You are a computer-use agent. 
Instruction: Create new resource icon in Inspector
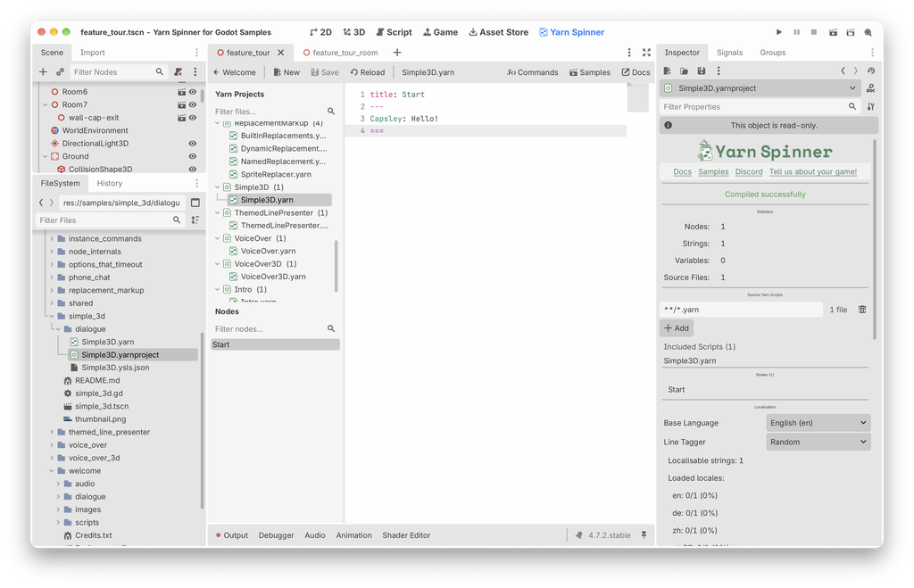668,70
